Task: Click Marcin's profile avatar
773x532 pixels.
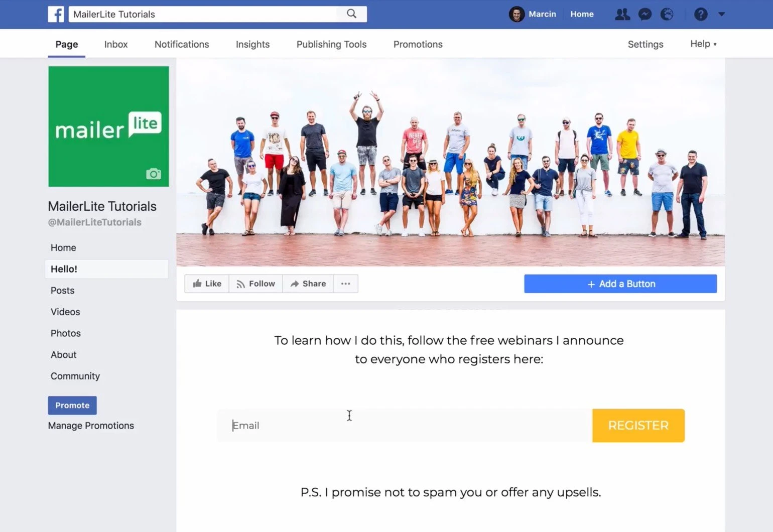Action: 517,14
